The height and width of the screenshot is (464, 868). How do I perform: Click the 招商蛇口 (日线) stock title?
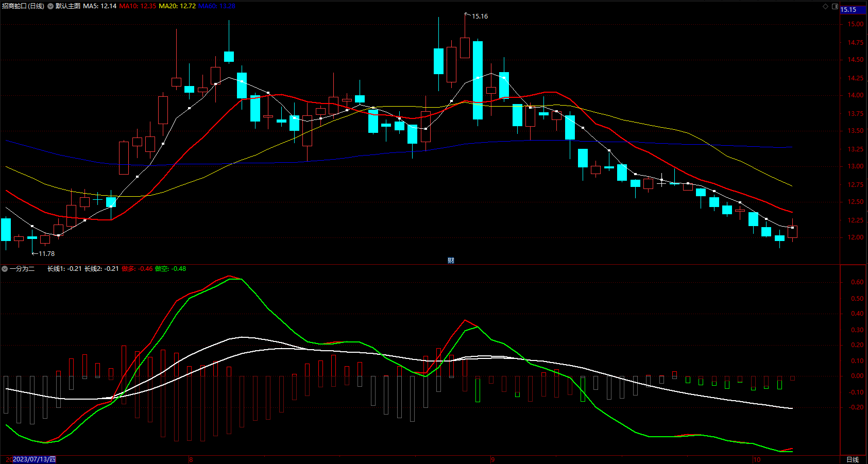coord(23,6)
